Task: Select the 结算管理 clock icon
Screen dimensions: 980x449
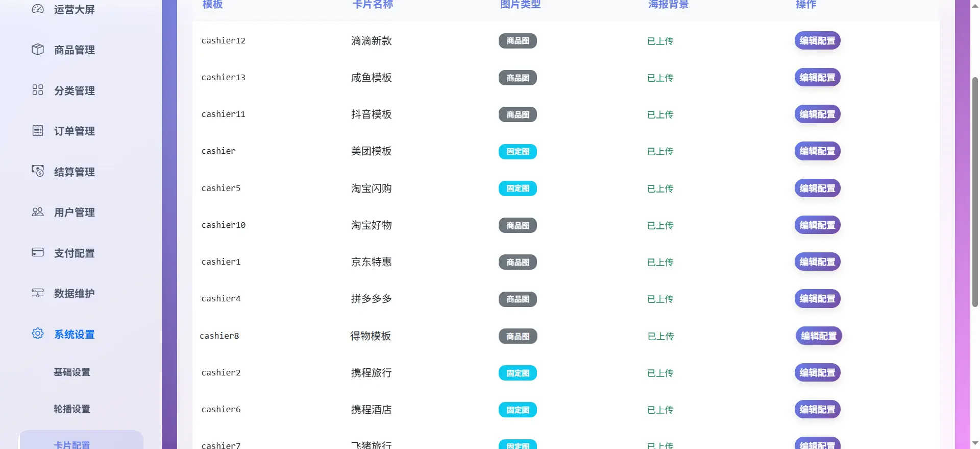Action: [x=37, y=171]
